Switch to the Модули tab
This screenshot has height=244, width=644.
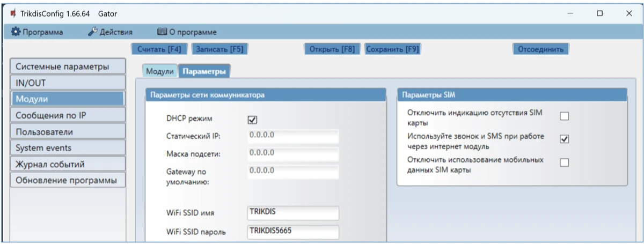point(159,71)
